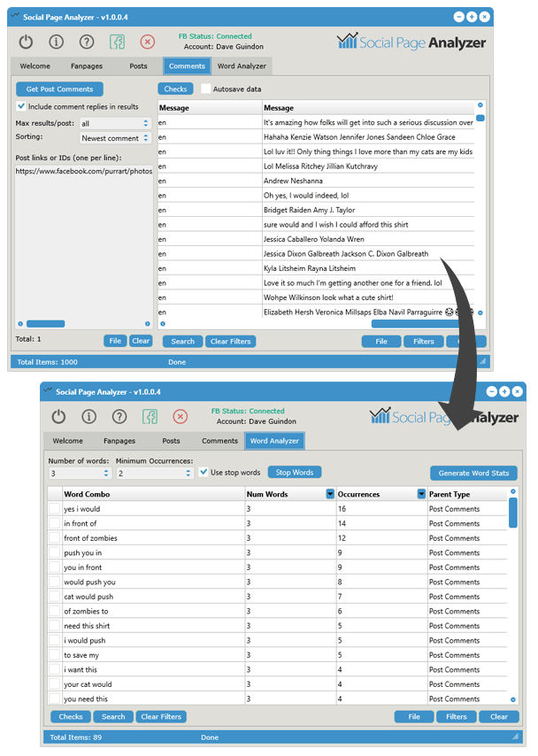538x756 pixels.
Task: Check the row 'front of zombies'
Action: 55,538
